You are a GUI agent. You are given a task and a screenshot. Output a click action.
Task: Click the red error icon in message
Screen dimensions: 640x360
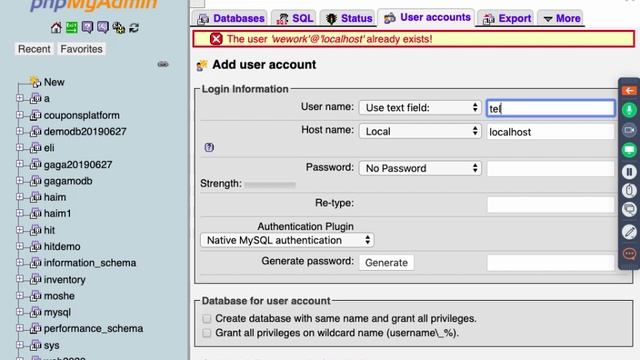tap(216, 39)
